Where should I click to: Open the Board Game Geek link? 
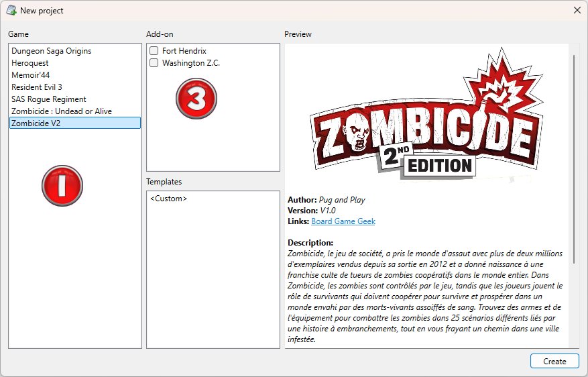pos(343,221)
